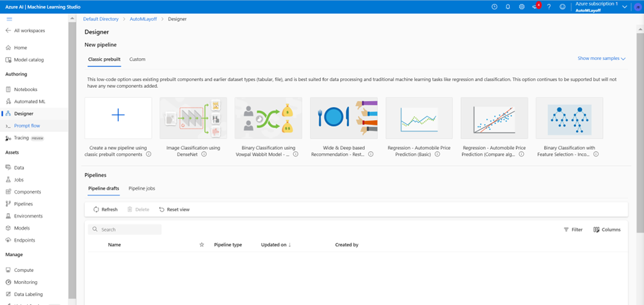Go to Default Directory breadcrumb
The width and height of the screenshot is (644, 305).
pyautogui.click(x=100, y=19)
